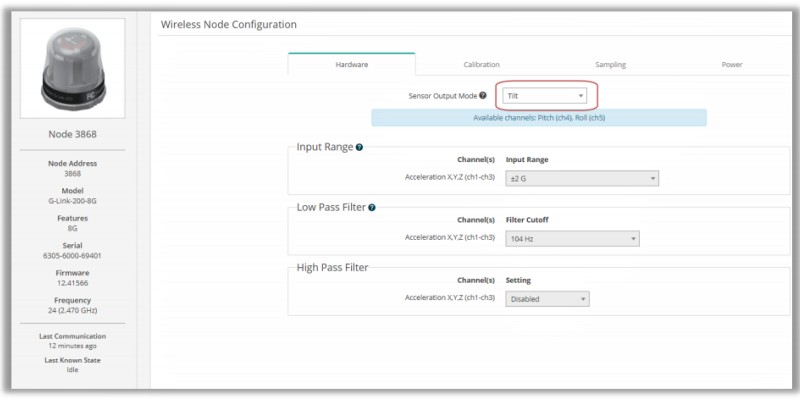Click the G-Link-200-8G model text
Viewport: 800px width, 400px height.
pos(72,201)
